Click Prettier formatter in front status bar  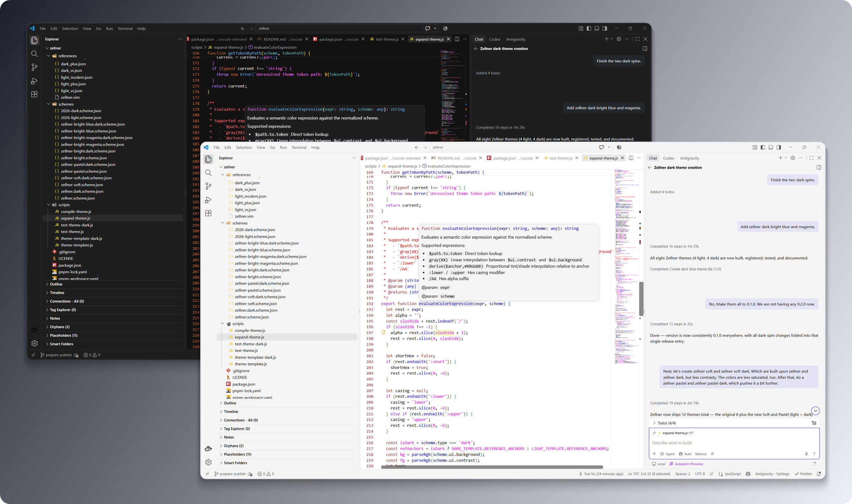pyautogui.click(x=803, y=474)
